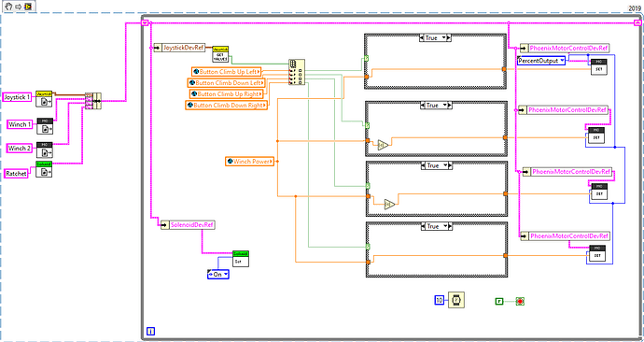Click the Winch Power global variable

click(250, 162)
